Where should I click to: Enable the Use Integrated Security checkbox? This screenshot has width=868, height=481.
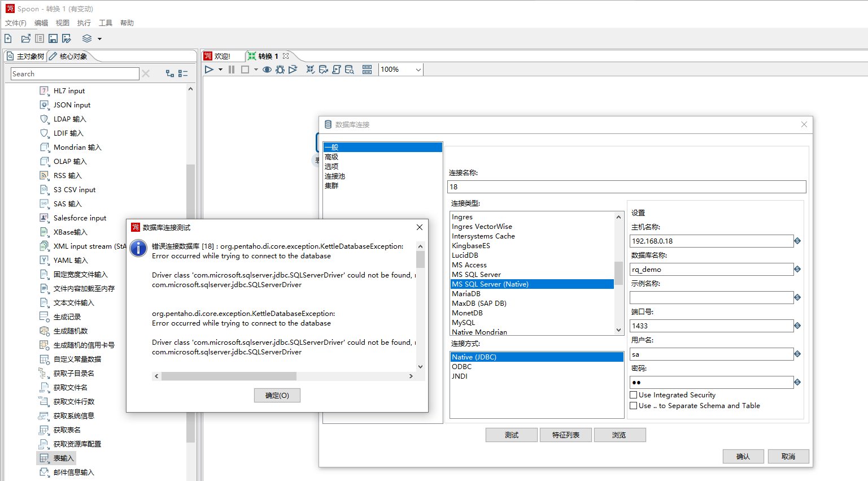[x=634, y=395]
